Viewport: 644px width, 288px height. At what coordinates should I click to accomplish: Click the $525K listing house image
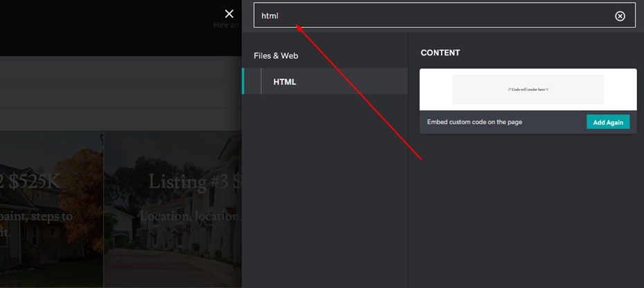point(51,209)
